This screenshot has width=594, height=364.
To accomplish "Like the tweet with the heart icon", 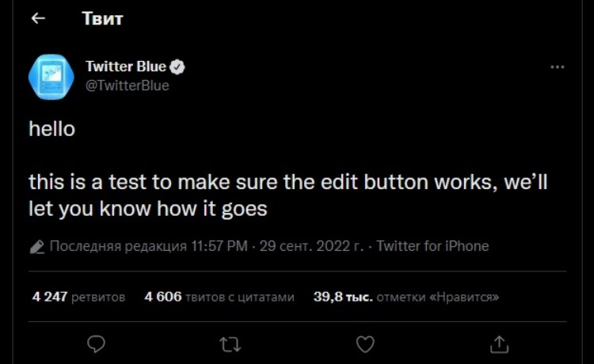I will [365, 344].
